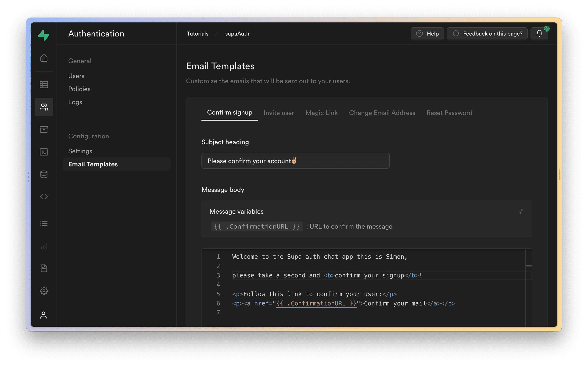Image resolution: width=588 pixels, height=366 pixels.
Task: Select the Reset Password tab
Action: tap(449, 113)
